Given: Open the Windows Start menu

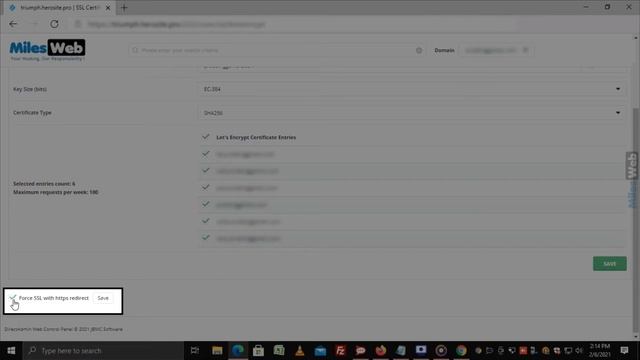Looking at the screenshot, I should pyautogui.click(x=11, y=350).
